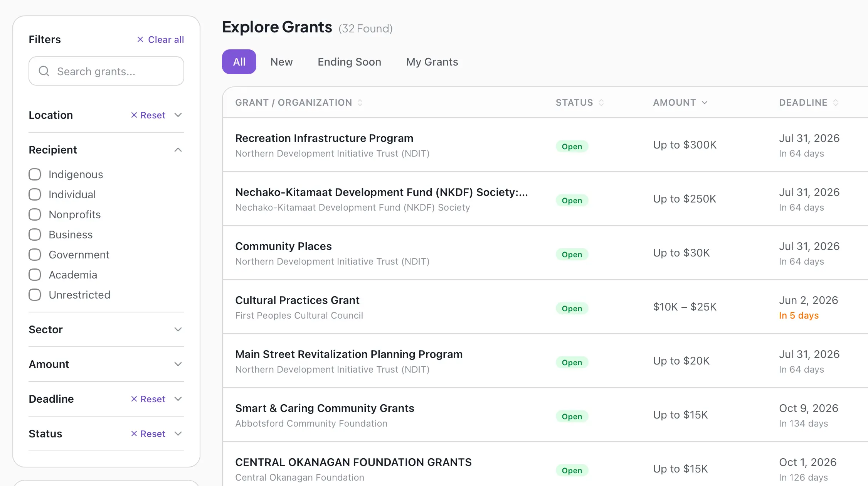Focus the Search grants input field
The height and width of the screenshot is (486, 868).
pyautogui.click(x=106, y=71)
